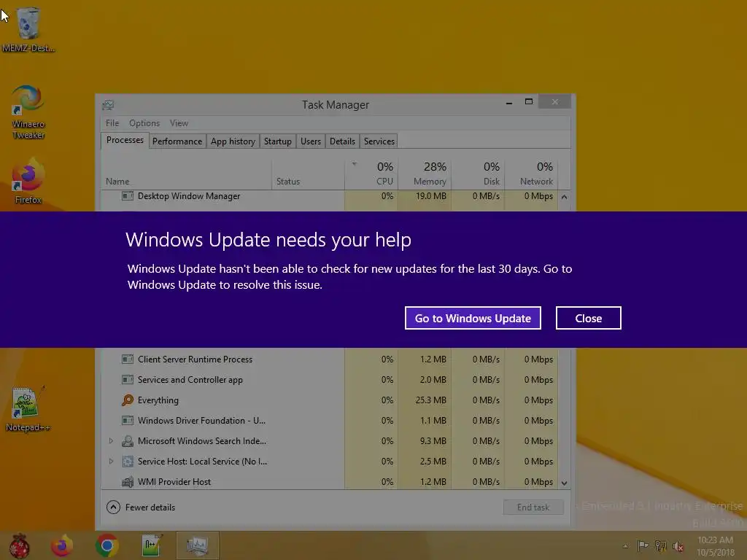Switch to the Services tab
The image size is (747, 560).
click(379, 141)
